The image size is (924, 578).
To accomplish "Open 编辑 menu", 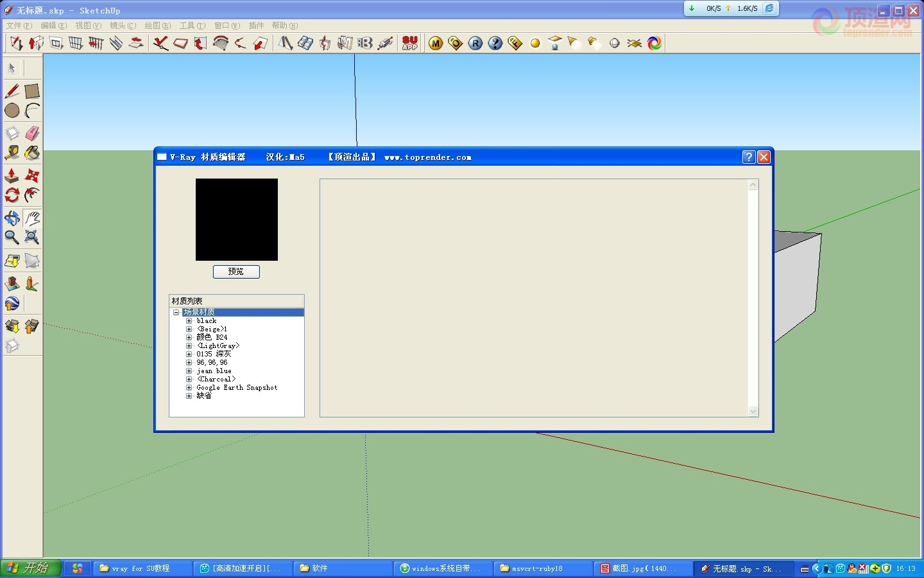I will pos(53,26).
